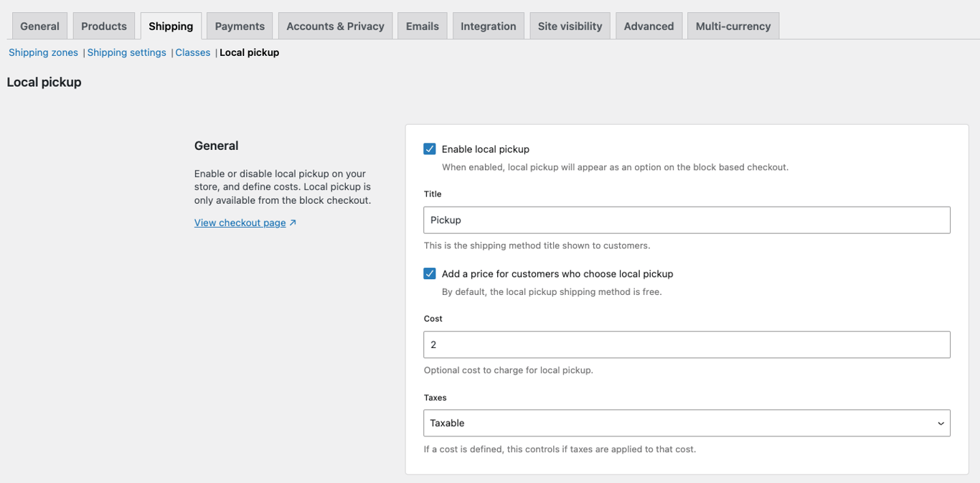Go to Accounts & Privacy settings
This screenshot has width=980, height=483.
(x=335, y=25)
